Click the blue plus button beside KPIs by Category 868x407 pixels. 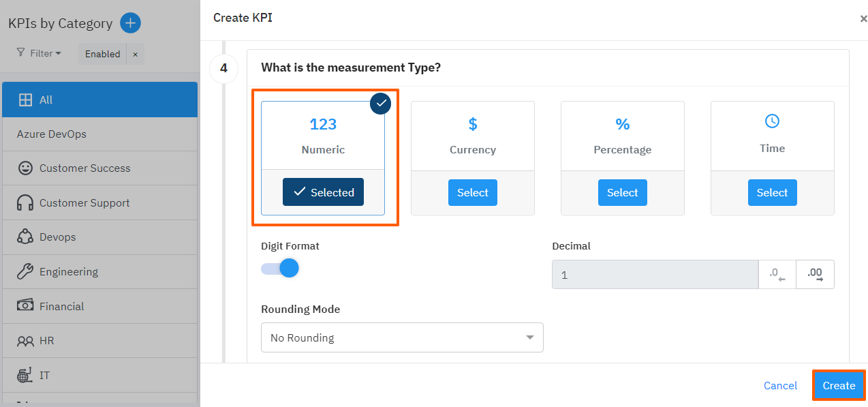(130, 22)
